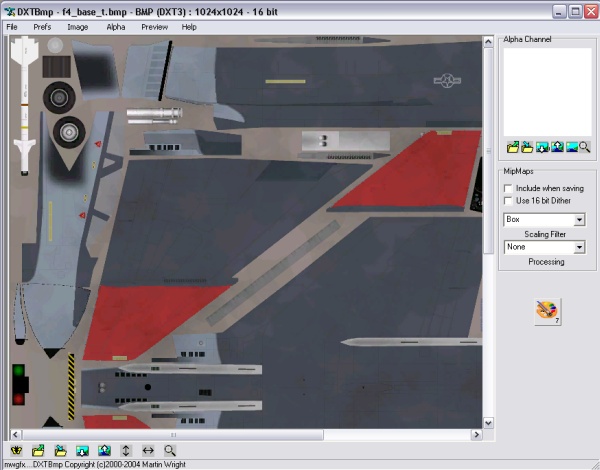The height and width of the screenshot is (470, 600).
Task: Click the bottom toolbar magnifying glass icon
Action: click(170, 451)
